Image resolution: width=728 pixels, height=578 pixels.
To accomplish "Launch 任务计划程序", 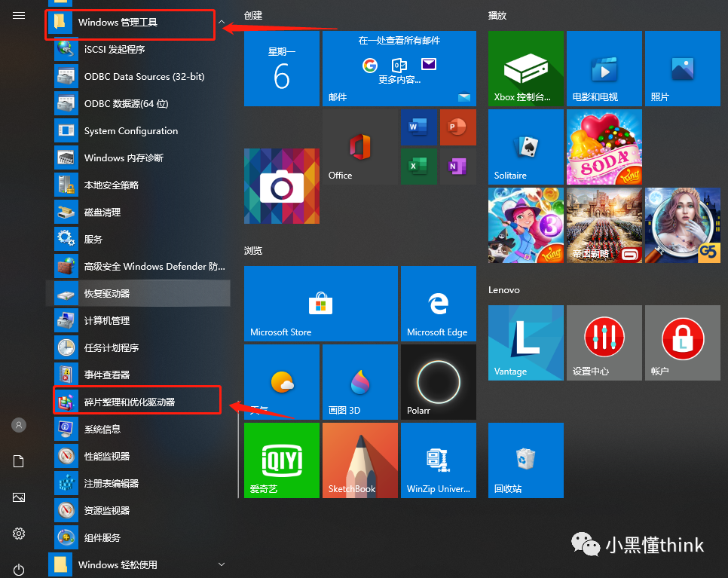I will click(139, 347).
